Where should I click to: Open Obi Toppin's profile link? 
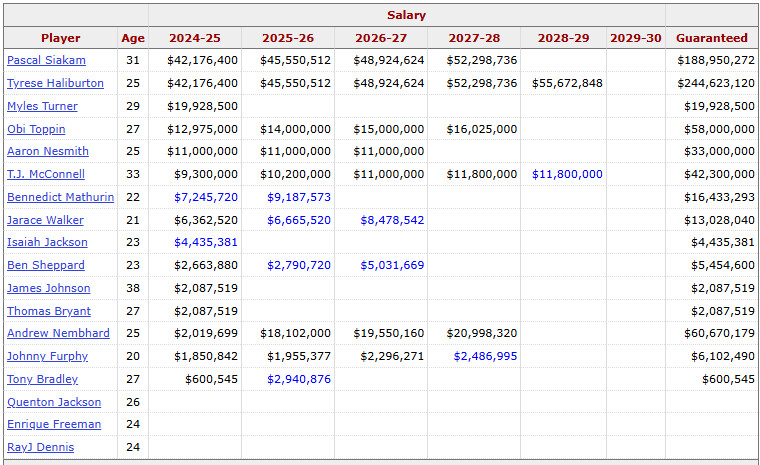(36, 129)
